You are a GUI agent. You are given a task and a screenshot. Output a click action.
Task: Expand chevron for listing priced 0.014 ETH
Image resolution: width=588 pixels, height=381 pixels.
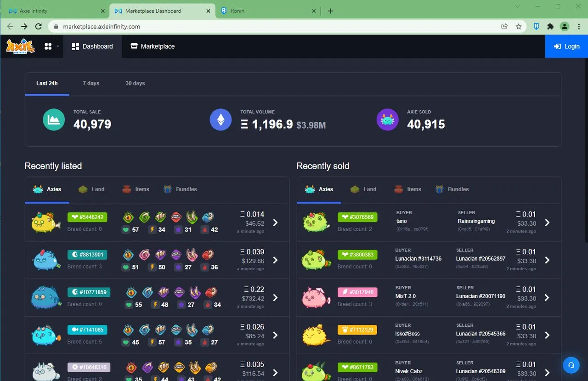[x=275, y=222]
